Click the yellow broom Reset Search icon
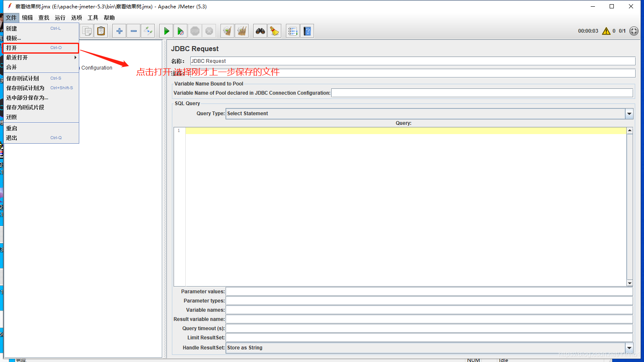644x362 pixels. pyautogui.click(x=275, y=31)
